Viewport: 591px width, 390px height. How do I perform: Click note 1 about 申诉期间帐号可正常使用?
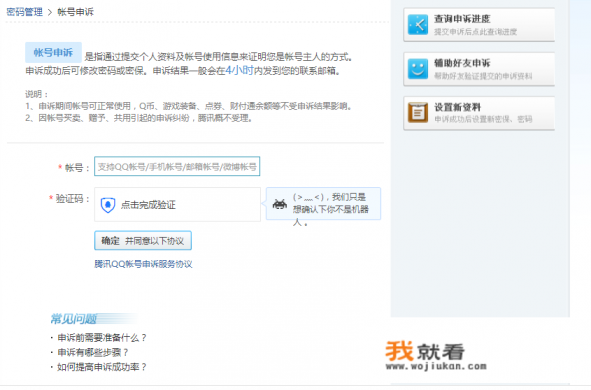click(189, 106)
